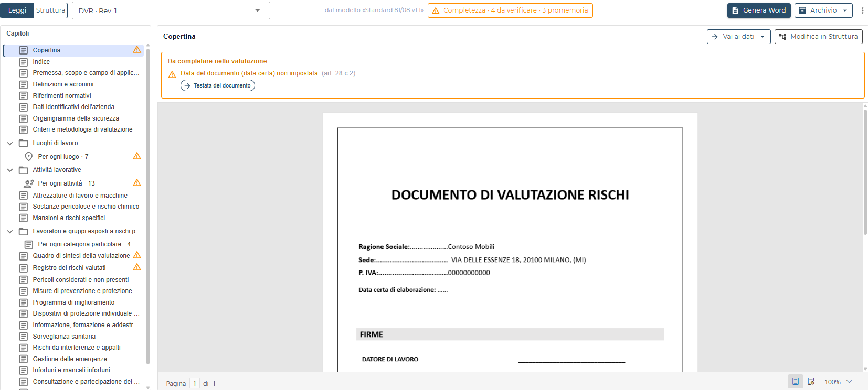Collapse the Luoghi di lavoro group
The width and height of the screenshot is (868, 390).
pos(10,143)
